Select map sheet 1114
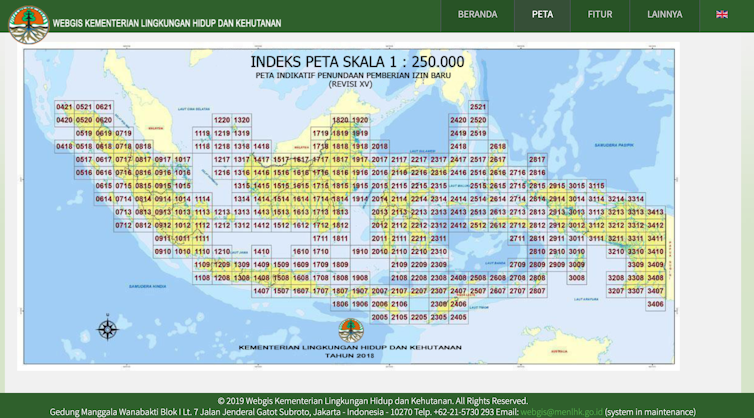The width and height of the screenshot is (754, 418). point(202,199)
